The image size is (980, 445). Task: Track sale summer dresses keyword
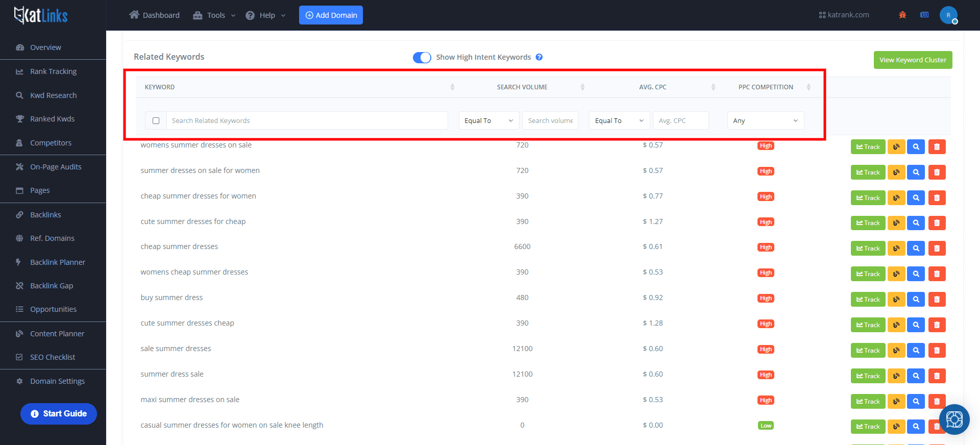point(868,351)
